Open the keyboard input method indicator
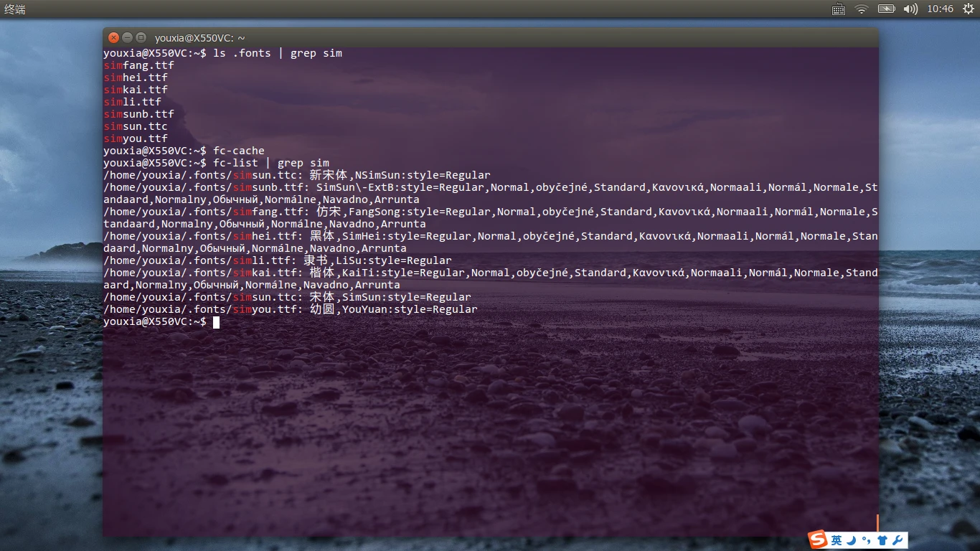The image size is (980, 551). tap(838, 9)
